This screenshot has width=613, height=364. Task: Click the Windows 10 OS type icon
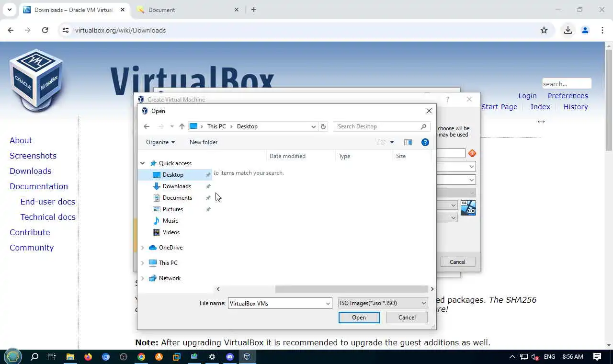(x=468, y=208)
